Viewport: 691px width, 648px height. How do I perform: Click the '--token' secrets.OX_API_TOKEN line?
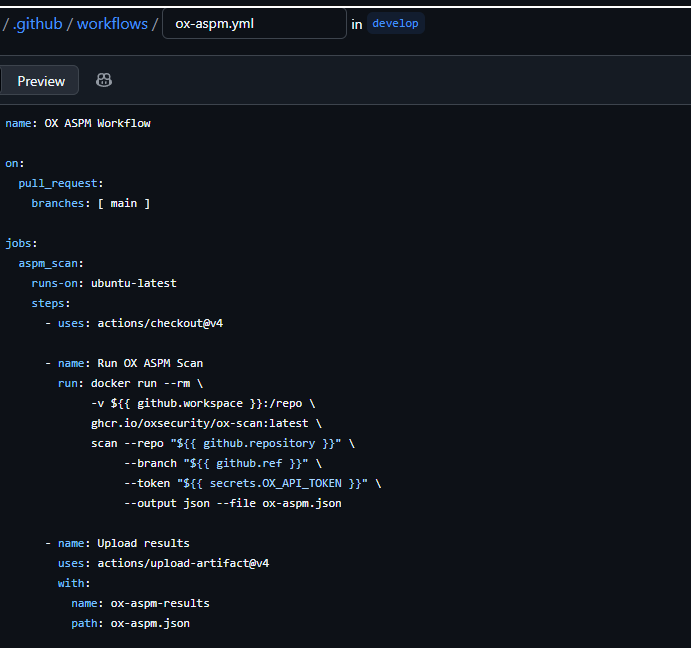(253, 484)
